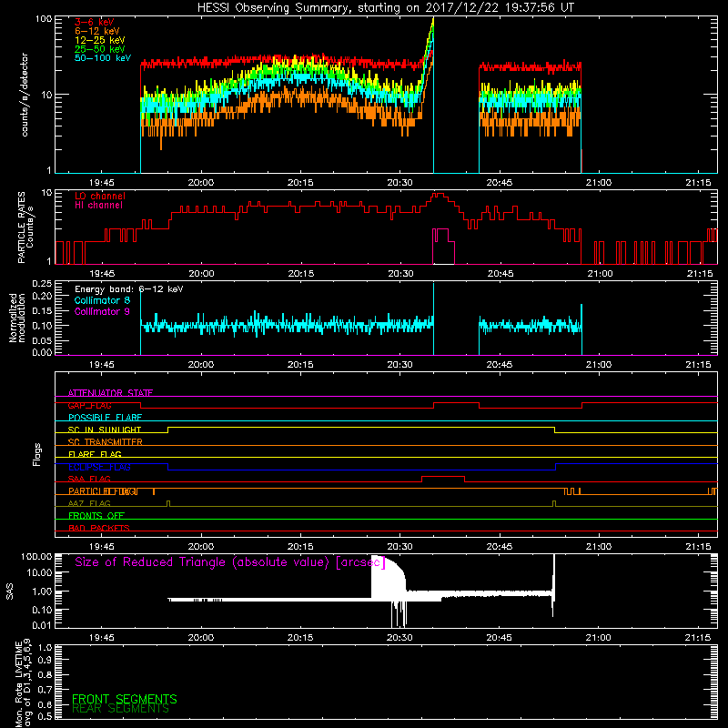
Task: Select the 12-25 keV legend label
Action: [100, 40]
